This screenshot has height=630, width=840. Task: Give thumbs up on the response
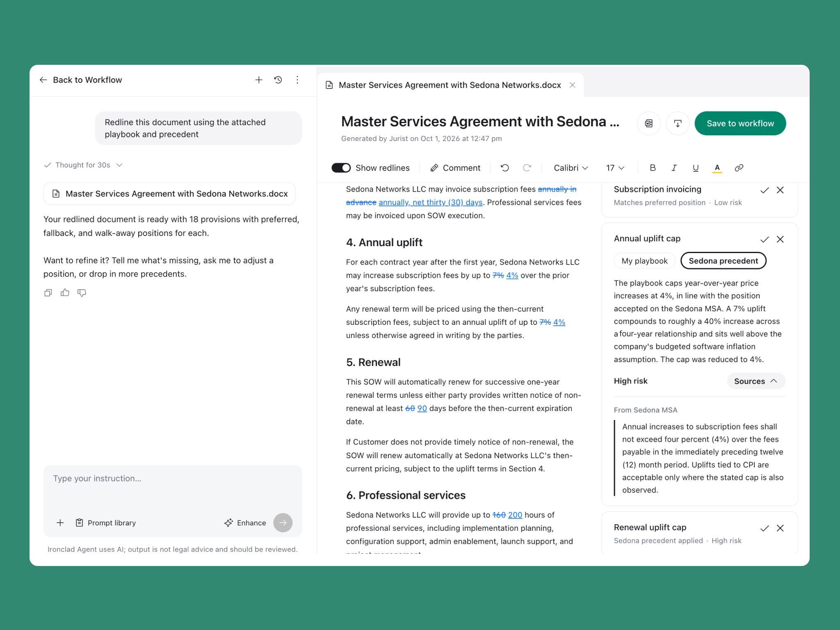[x=65, y=293]
